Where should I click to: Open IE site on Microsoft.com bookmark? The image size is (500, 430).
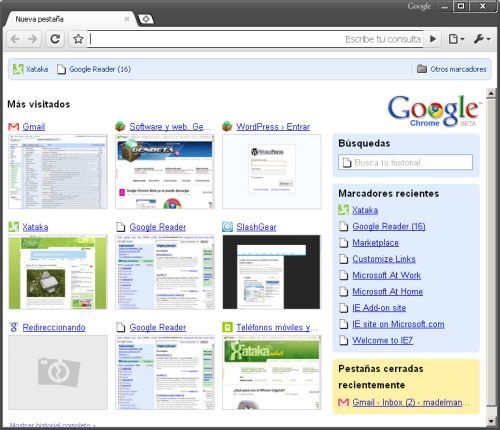tap(398, 324)
